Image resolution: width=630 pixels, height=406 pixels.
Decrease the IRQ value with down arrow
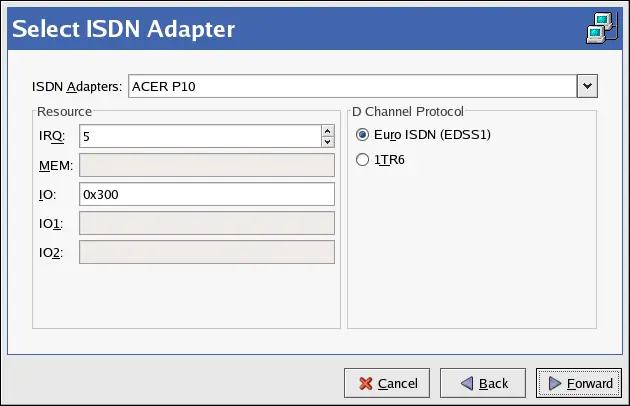(326, 141)
